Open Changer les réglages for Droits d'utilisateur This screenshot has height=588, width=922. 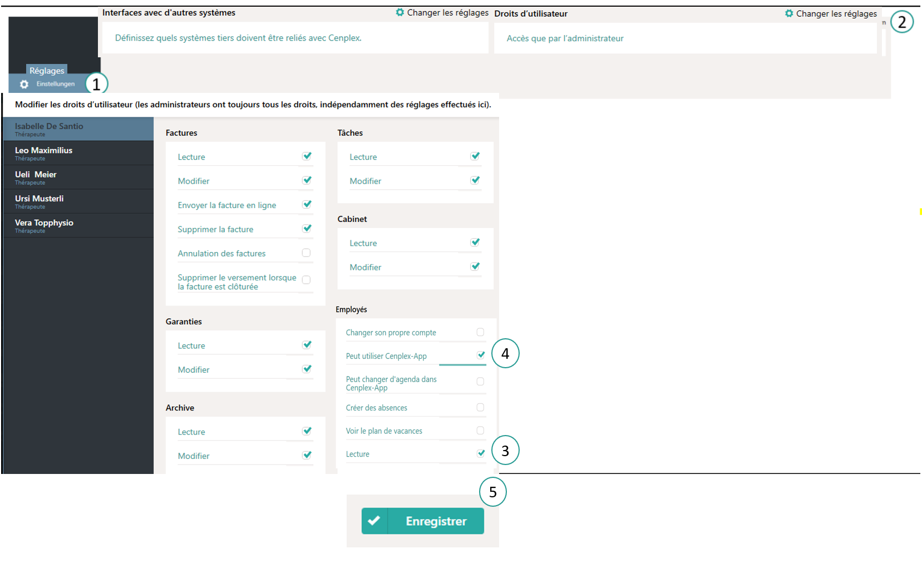836,13
